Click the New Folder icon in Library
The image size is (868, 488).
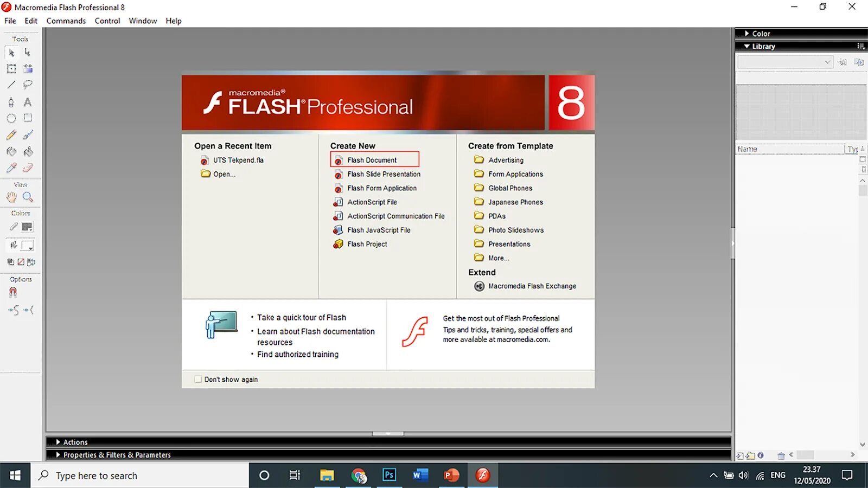point(750,455)
